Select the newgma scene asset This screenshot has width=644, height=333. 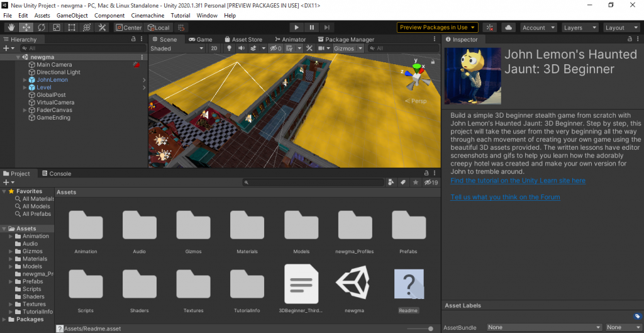[353, 284]
